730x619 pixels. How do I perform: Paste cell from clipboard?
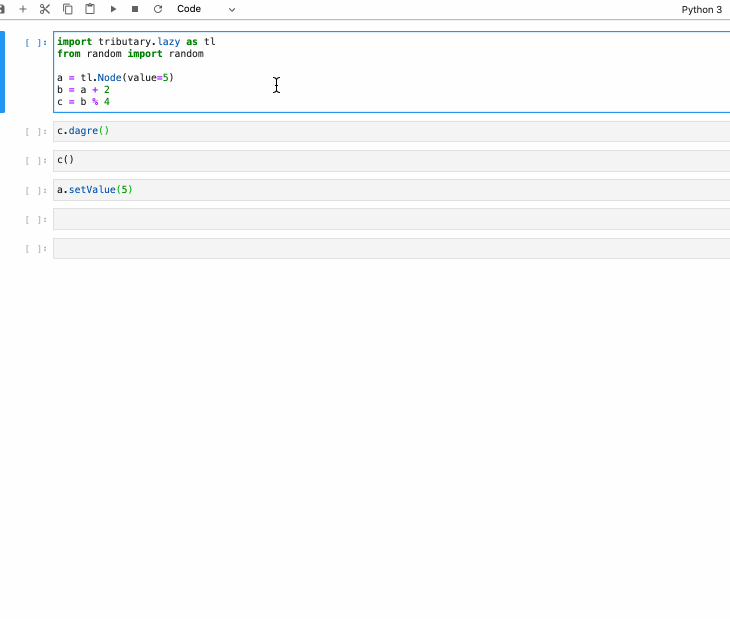90,9
